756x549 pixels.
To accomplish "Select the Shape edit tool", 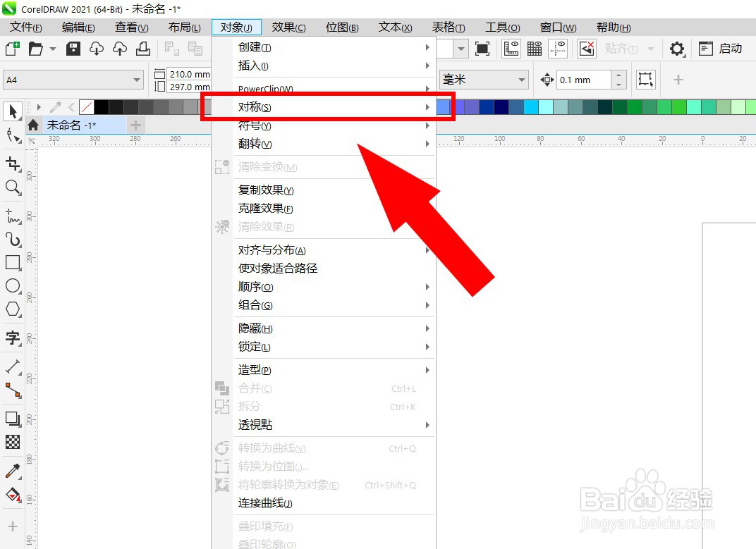I will [13, 136].
